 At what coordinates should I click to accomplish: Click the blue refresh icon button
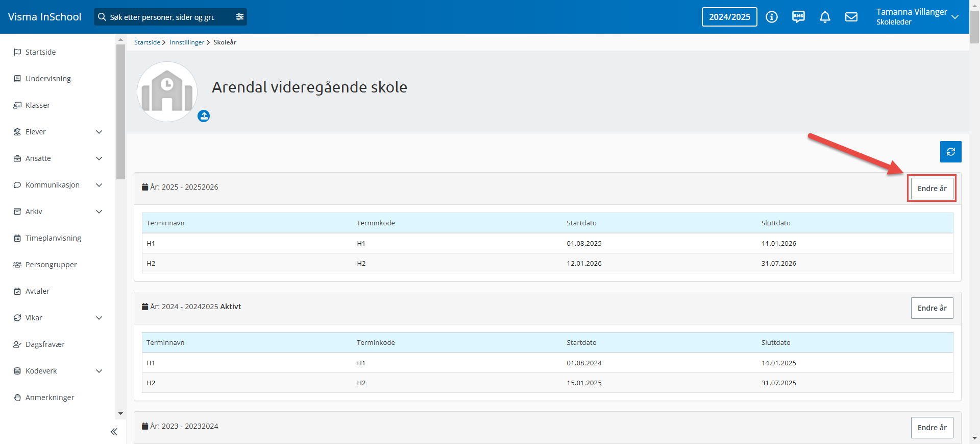[950, 152]
